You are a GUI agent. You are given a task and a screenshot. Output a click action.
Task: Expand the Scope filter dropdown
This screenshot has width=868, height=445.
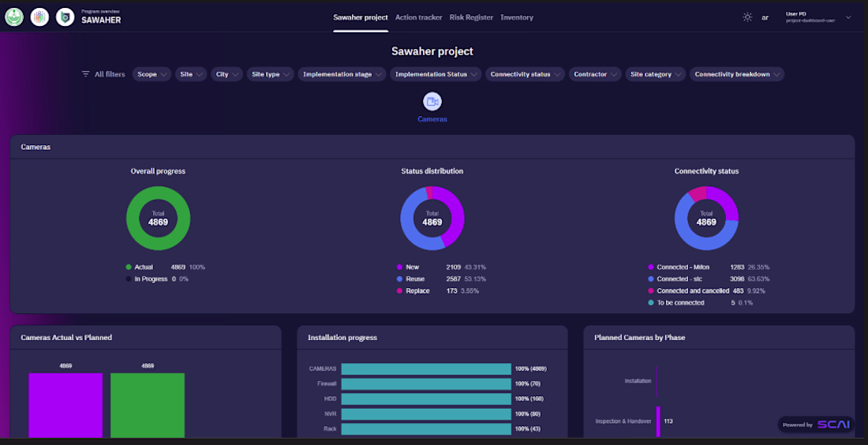[x=152, y=74]
